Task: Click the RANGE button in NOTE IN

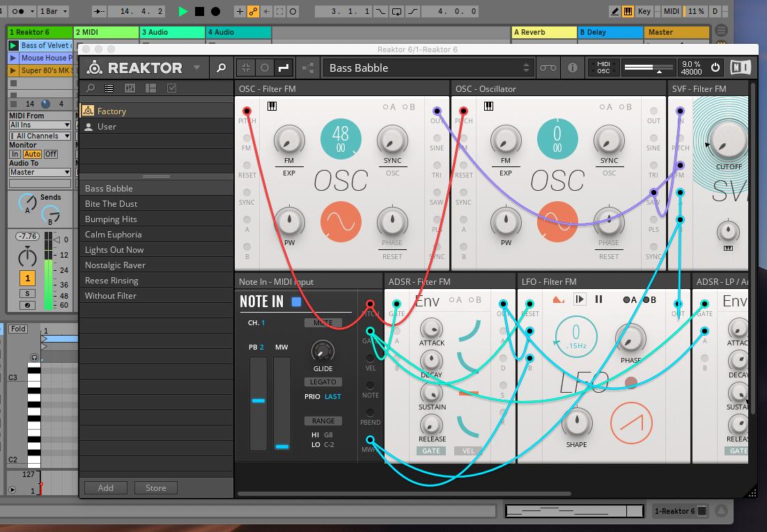Action: (x=323, y=421)
